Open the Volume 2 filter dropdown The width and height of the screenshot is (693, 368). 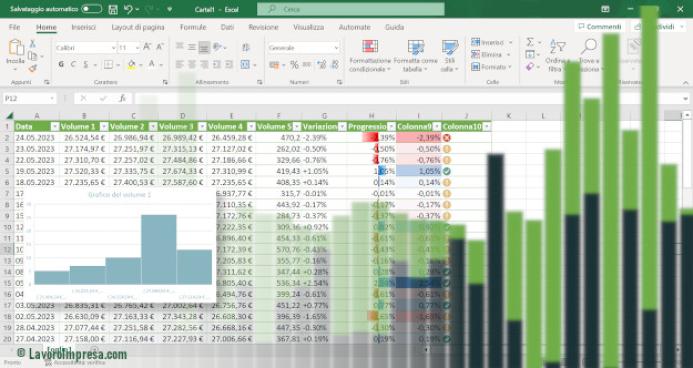coord(153,127)
